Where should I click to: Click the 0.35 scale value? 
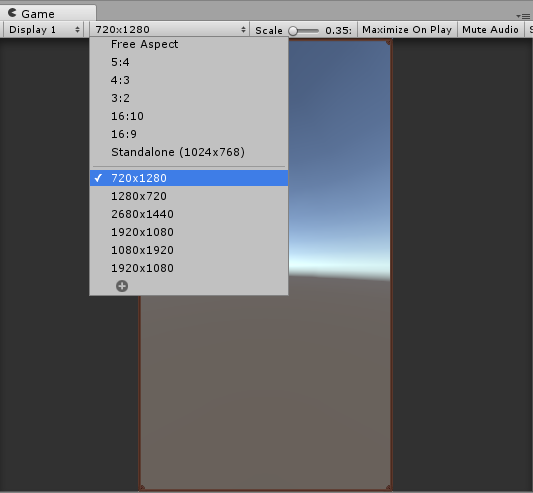coord(338,31)
